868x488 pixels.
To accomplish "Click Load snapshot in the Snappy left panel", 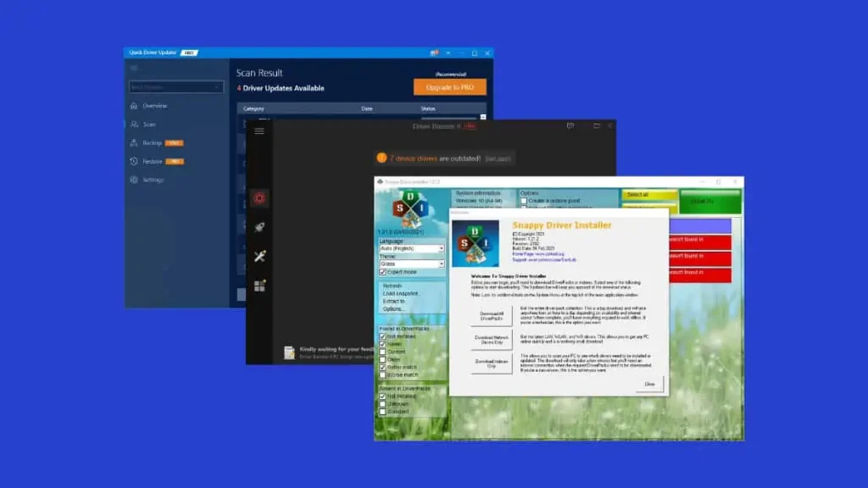I will (401, 293).
